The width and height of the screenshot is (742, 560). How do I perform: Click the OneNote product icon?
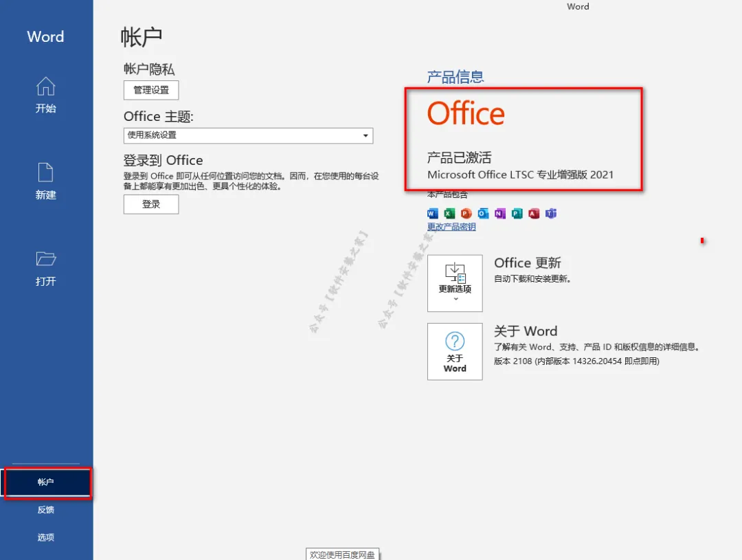point(500,214)
